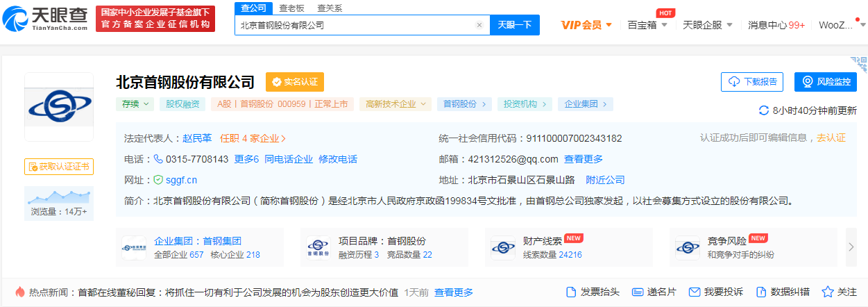This screenshot has width=868, height=307.
Task: Switch to the 查老板 tab
Action: pos(291,8)
